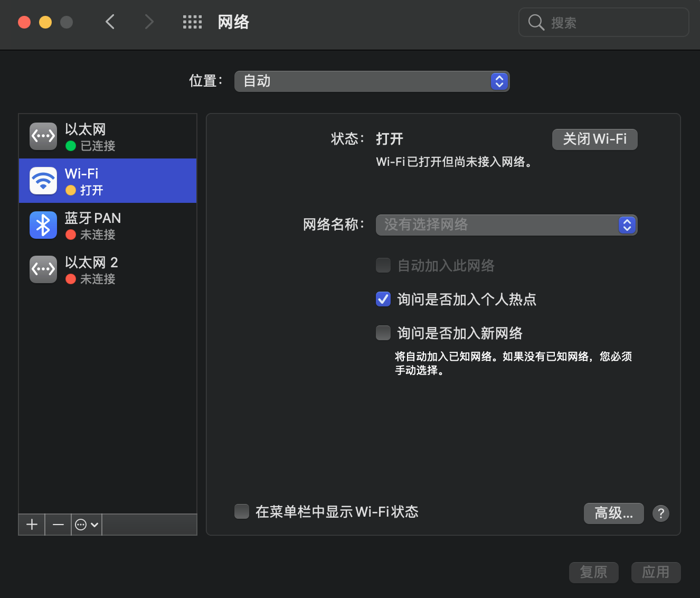Click the 网络 window title
The image size is (700, 598).
233,22
